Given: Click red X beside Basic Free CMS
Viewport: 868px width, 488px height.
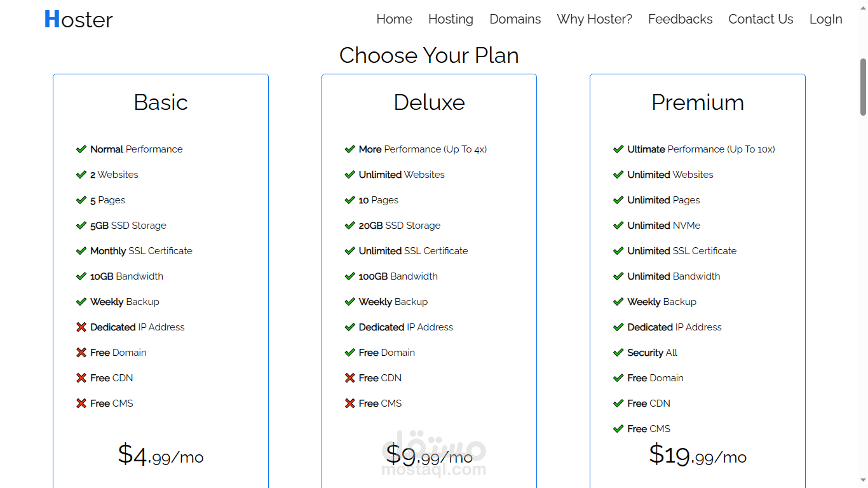Looking at the screenshot, I should click(81, 403).
